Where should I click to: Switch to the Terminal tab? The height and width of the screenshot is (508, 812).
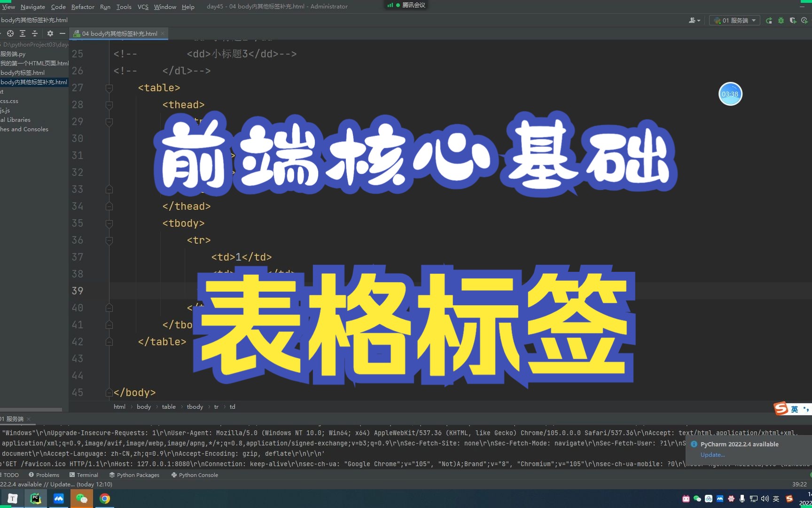coord(87,475)
